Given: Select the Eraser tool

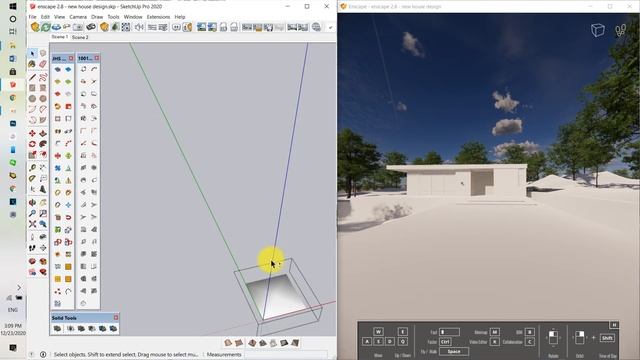Looking at the screenshot, I should pyautogui.click(x=43, y=64).
